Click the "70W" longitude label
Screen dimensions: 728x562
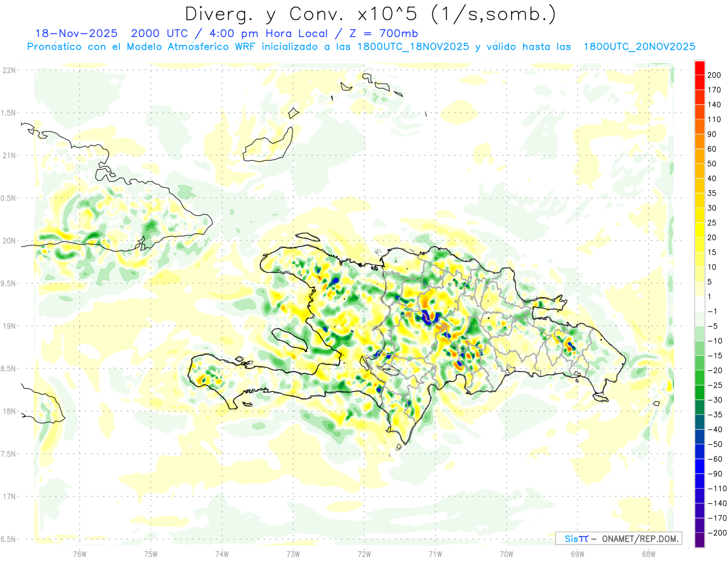506,554
